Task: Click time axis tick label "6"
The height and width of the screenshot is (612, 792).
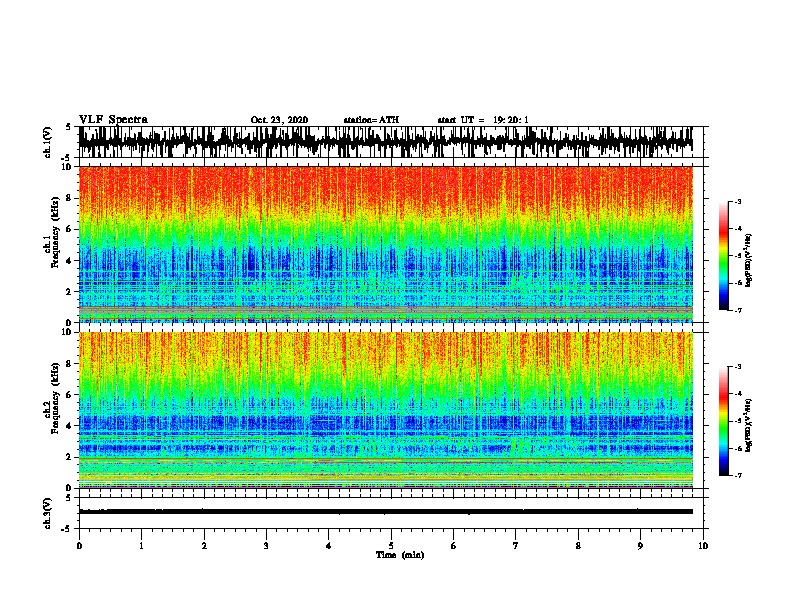Action: pyautogui.click(x=454, y=546)
